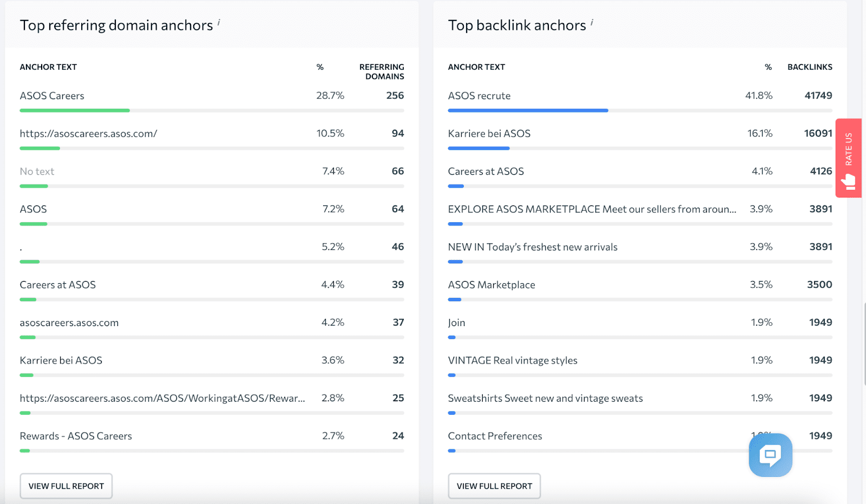Click the 16091 backlinks value
Viewport: 866px width, 504px height.
[x=818, y=133]
